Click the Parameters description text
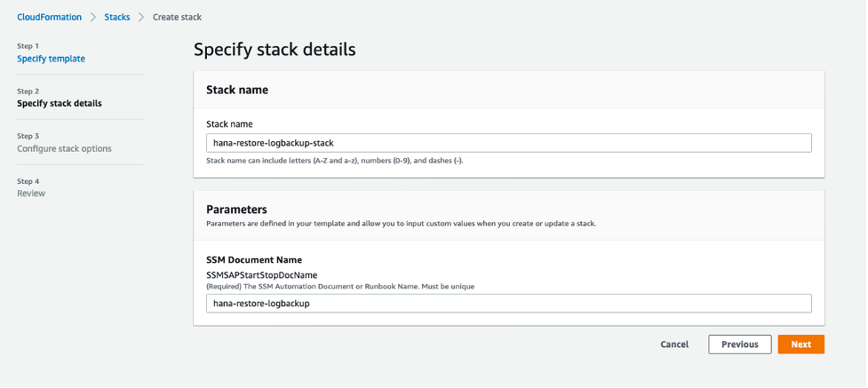This screenshot has width=868, height=388. (400, 224)
